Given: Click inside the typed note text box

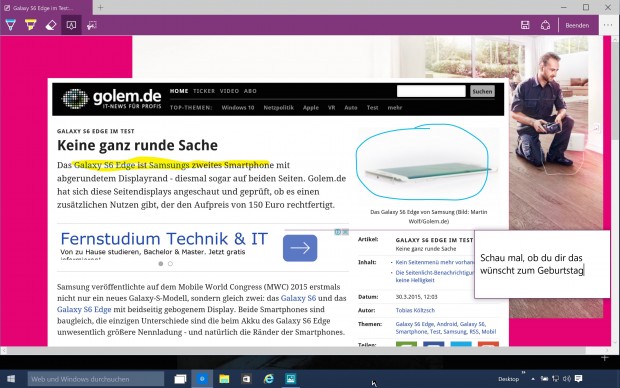Looking at the screenshot, I should click(x=542, y=264).
